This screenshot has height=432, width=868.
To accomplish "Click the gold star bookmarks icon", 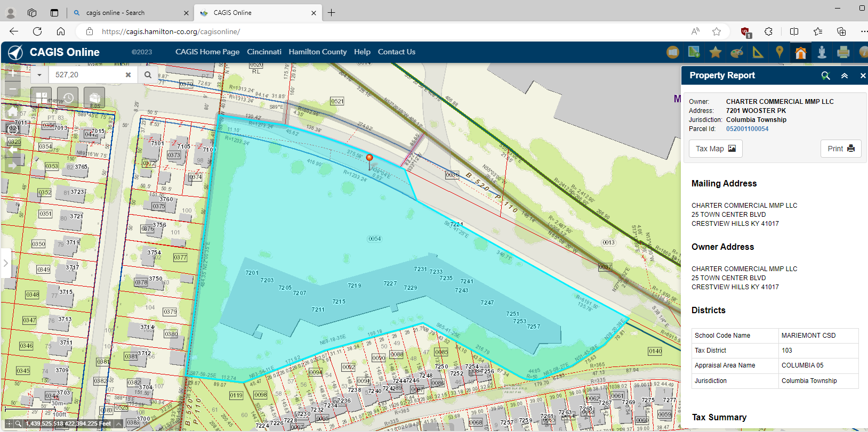I will point(716,52).
